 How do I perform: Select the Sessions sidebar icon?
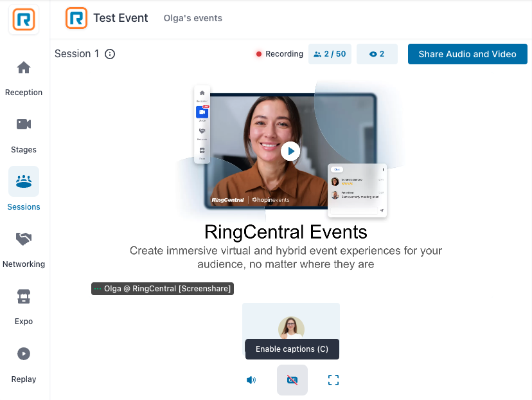click(24, 181)
